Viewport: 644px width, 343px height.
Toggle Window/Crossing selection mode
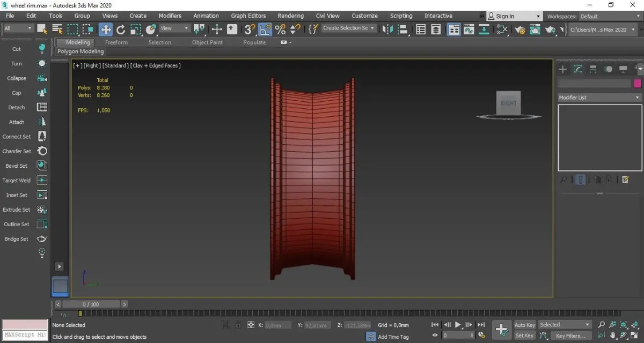pyautogui.click(x=87, y=29)
